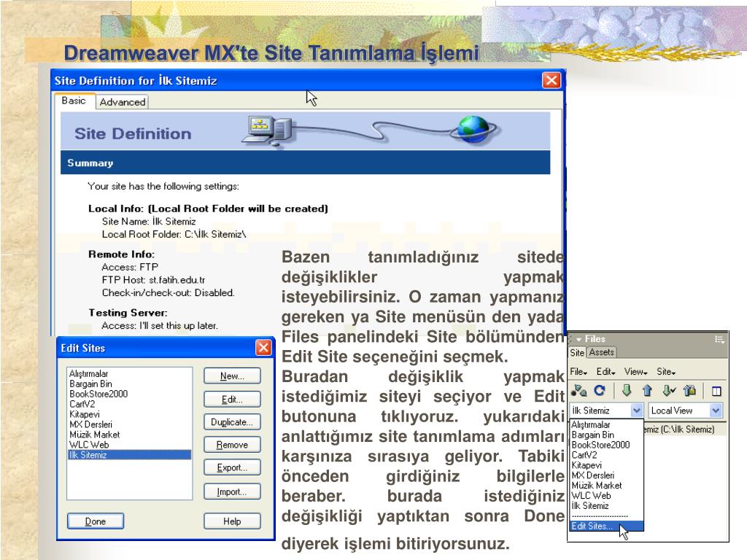Choose Kitapevi in the site dropdown list
This screenshot has width=747, height=560.
(x=606, y=465)
